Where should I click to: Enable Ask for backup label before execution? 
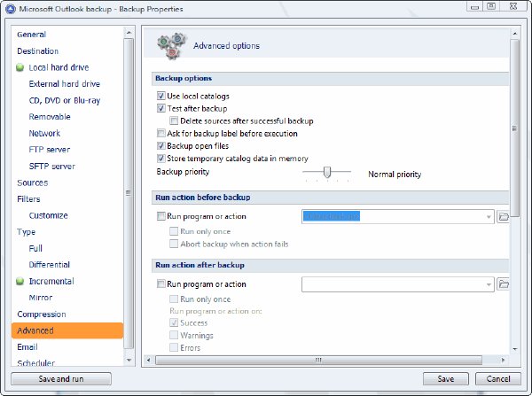coord(160,133)
